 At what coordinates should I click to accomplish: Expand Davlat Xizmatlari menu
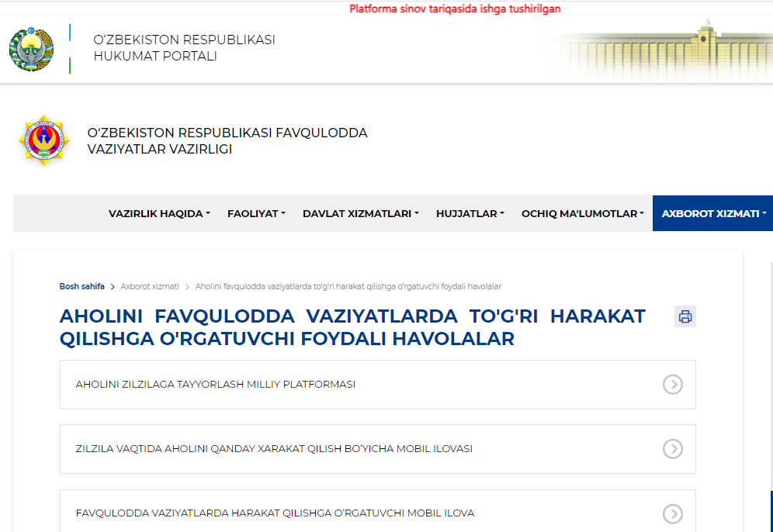[360, 213]
